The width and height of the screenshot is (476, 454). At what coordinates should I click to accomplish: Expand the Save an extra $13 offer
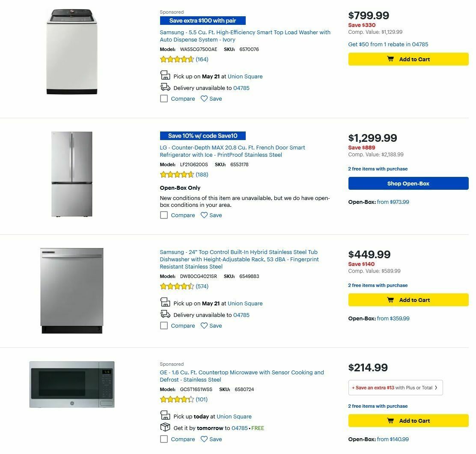click(x=395, y=387)
